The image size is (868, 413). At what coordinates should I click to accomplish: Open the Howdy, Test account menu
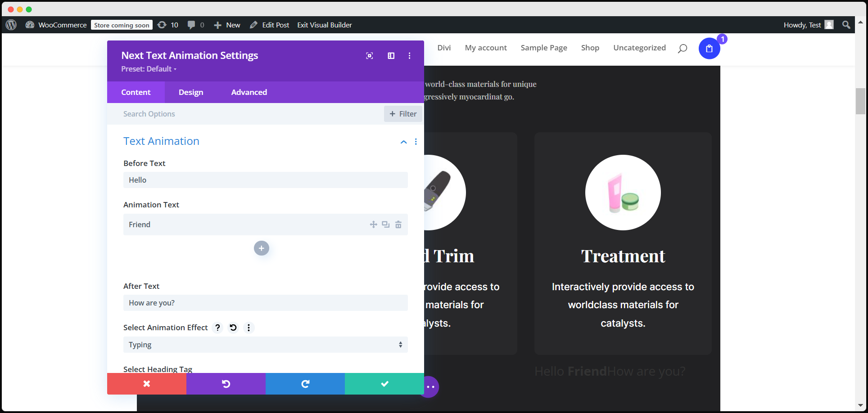809,25
